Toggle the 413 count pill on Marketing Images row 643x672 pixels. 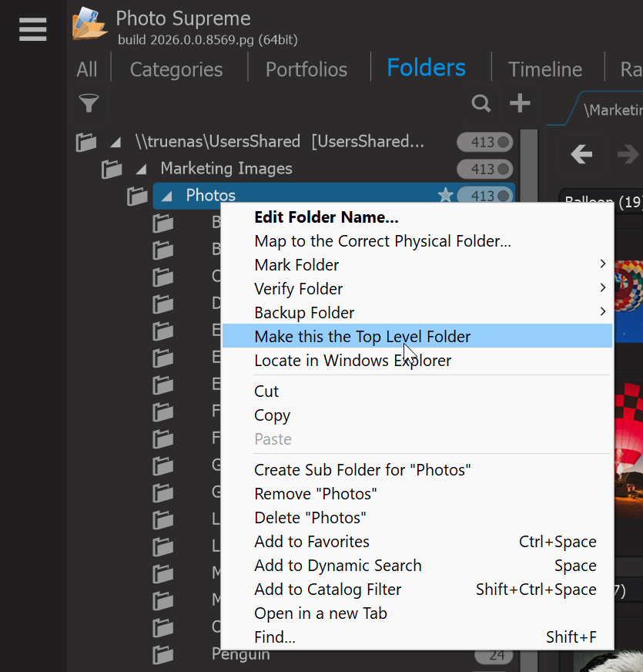point(485,170)
